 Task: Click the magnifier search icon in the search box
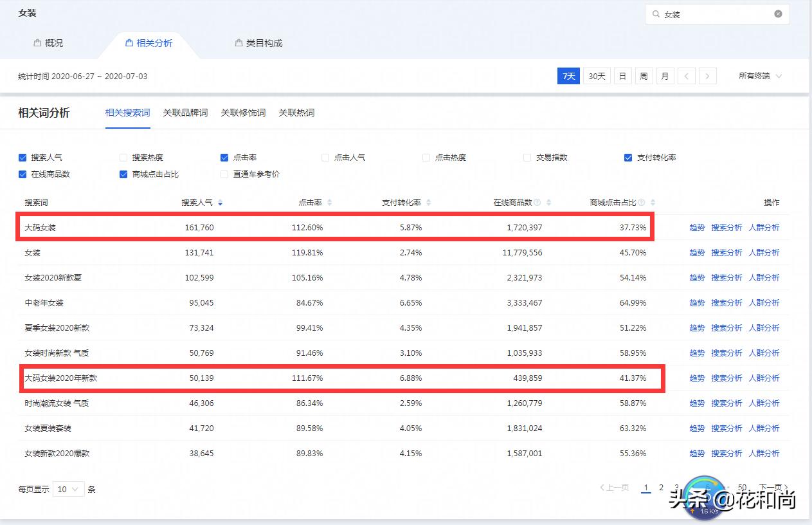(657, 14)
